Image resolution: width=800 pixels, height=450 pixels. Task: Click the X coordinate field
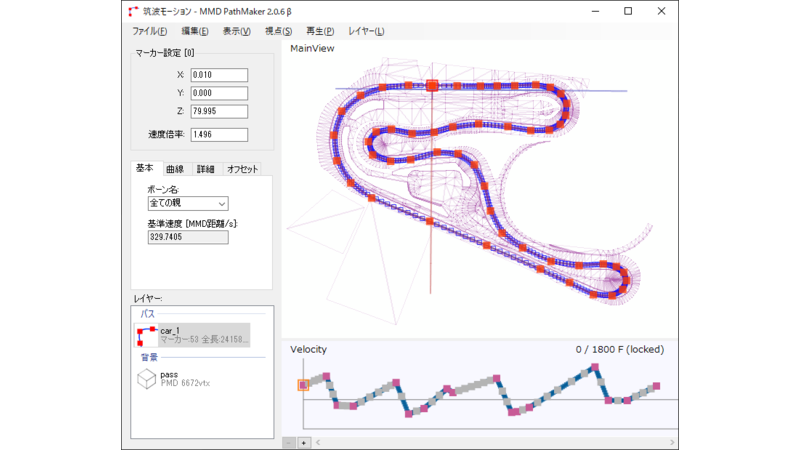coord(219,75)
